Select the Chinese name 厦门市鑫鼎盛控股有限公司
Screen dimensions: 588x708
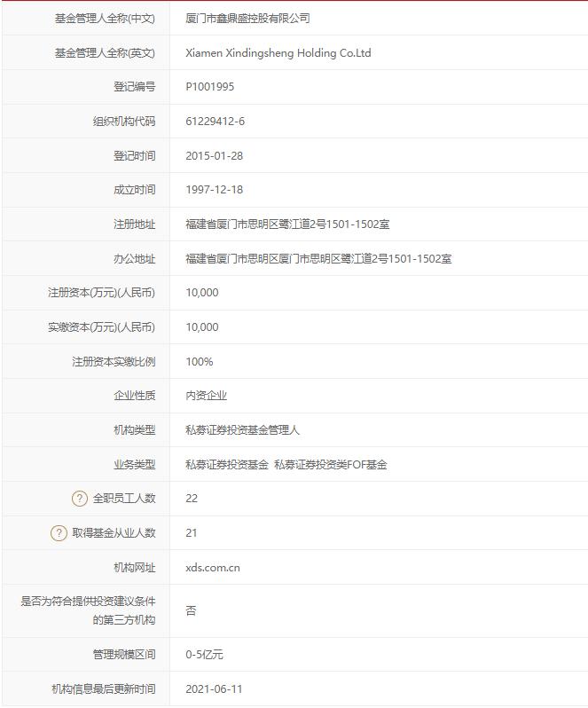click(247, 19)
